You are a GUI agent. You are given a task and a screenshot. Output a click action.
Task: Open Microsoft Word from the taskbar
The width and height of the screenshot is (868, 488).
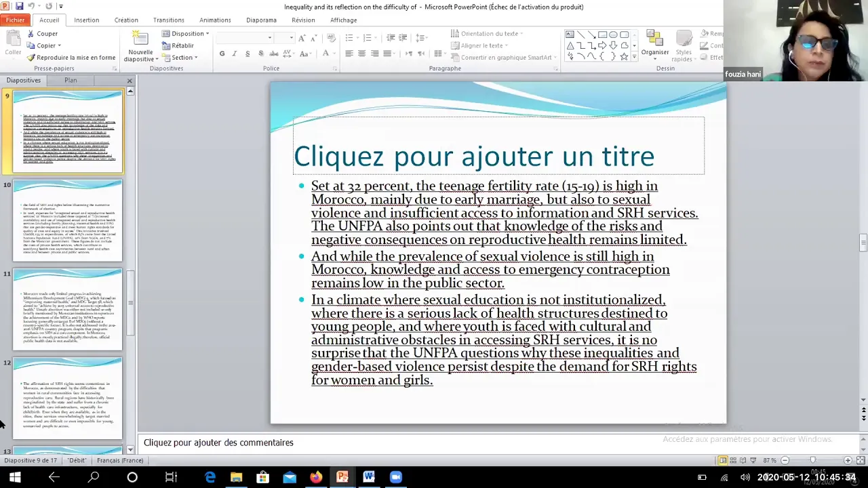coord(369,477)
